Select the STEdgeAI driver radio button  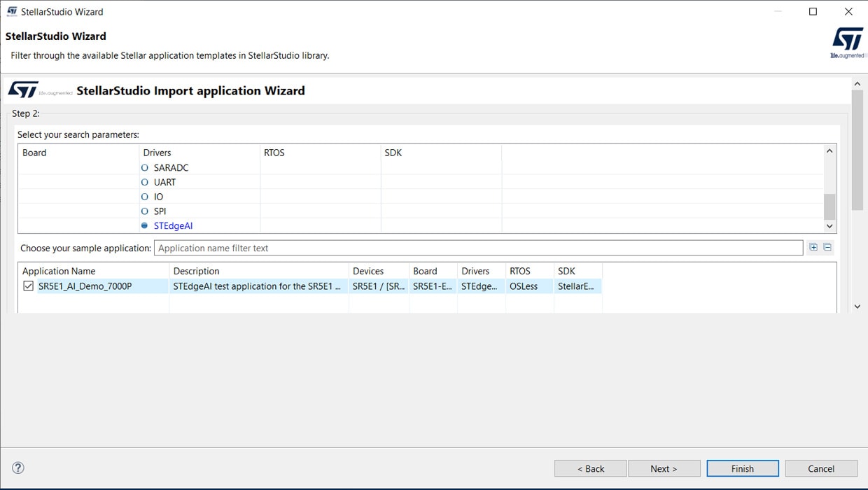coord(145,225)
